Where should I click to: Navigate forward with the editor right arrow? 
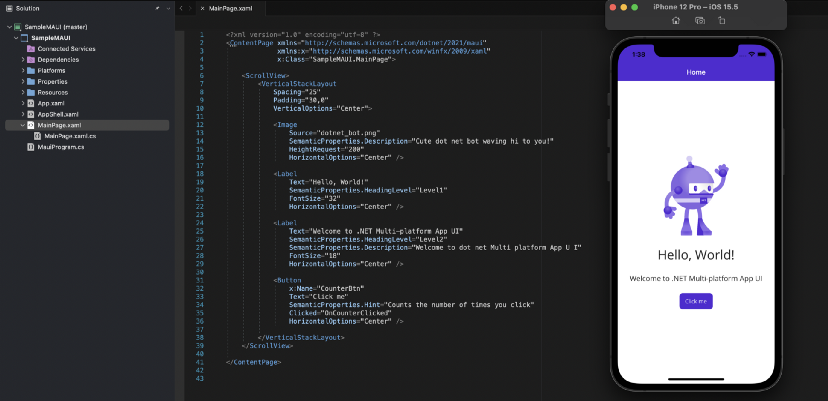coord(191,8)
